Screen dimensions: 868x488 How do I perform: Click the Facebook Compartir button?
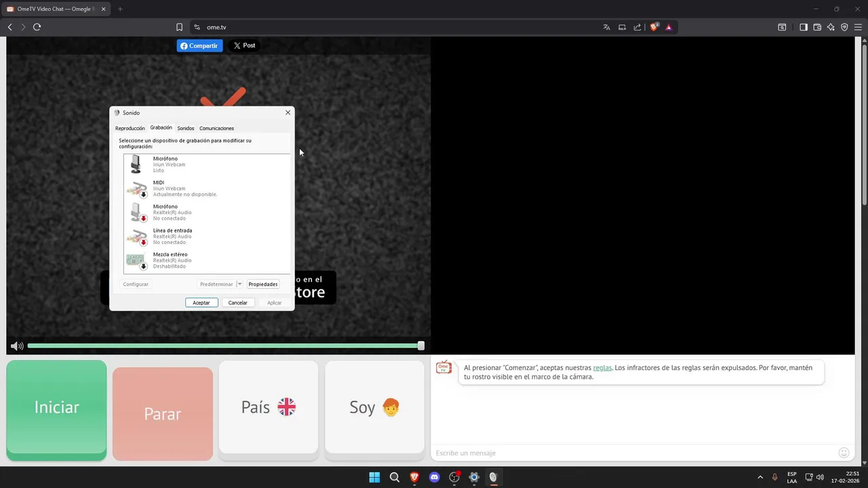point(200,45)
